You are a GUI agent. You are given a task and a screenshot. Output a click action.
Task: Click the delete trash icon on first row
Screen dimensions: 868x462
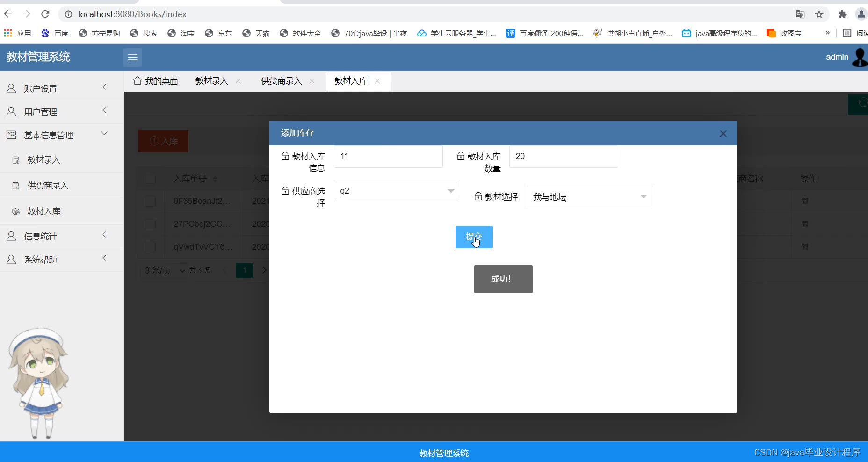tap(805, 201)
